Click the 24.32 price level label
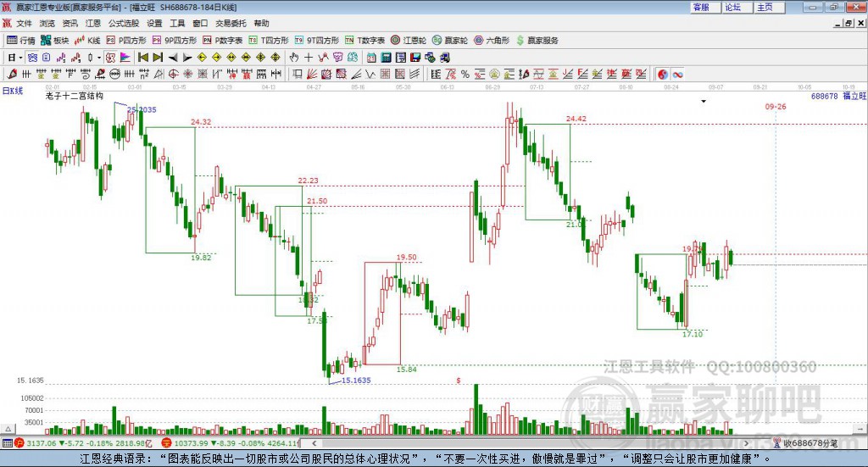868x467 pixels. tap(200, 122)
